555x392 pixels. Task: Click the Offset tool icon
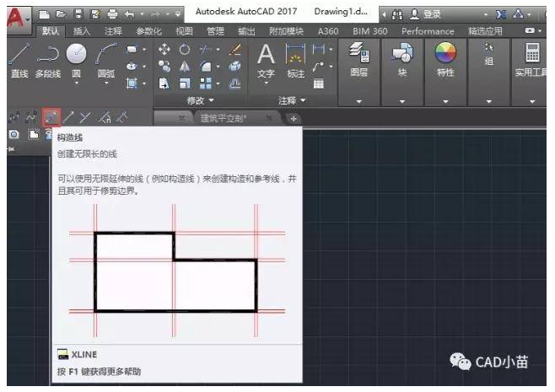(x=235, y=83)
